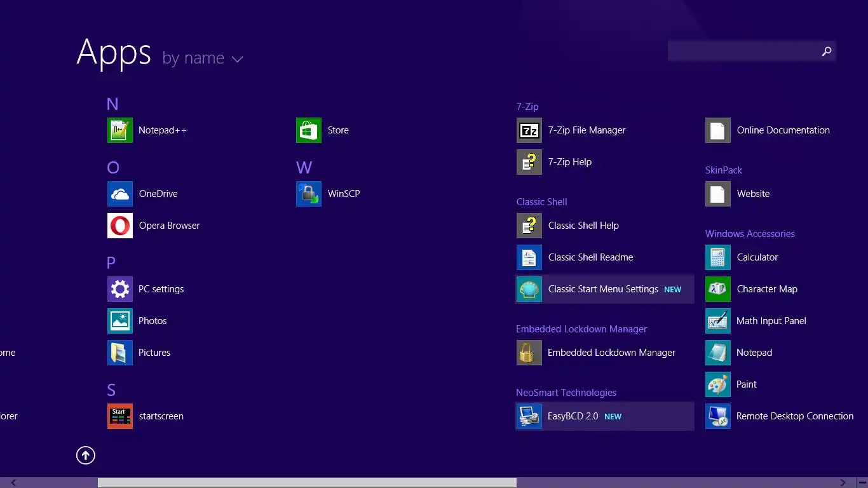This screenshot has width=868, height=488.
Task: Click the horizontal scrollbar right arrow
Action: 843,483
